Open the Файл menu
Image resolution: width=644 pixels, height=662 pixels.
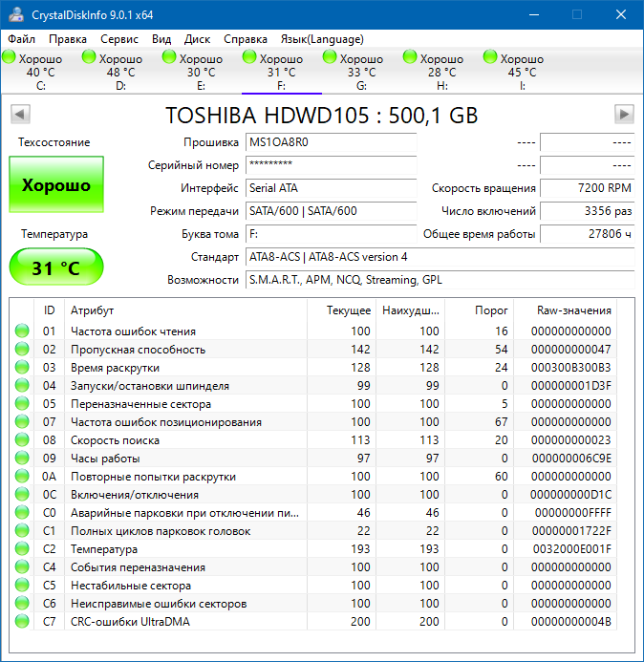click(x=22, y=39)
